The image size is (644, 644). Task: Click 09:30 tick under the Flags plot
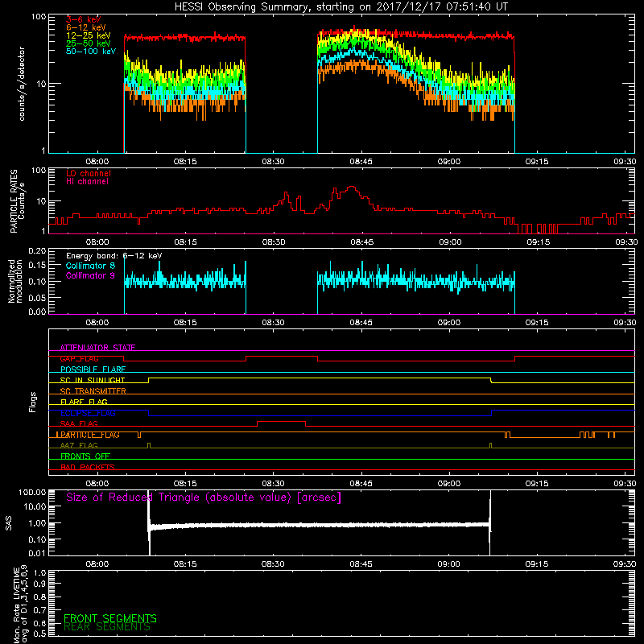[625, 484]
